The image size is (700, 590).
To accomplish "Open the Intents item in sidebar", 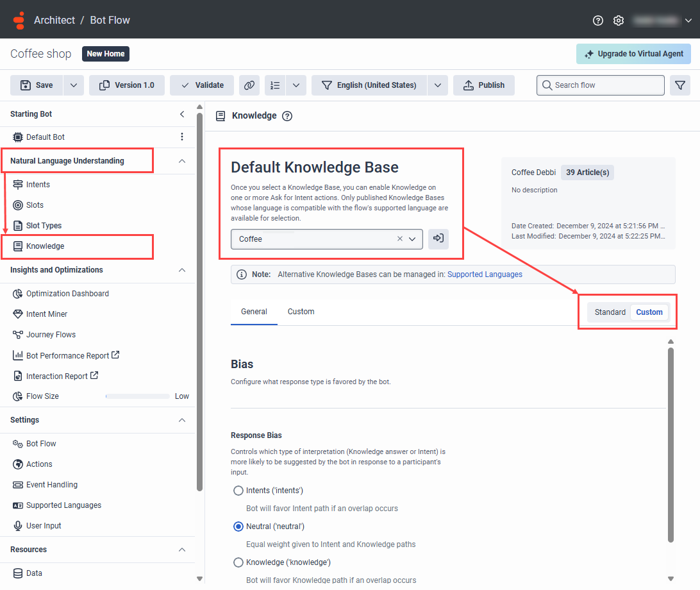I will point(38,185).
